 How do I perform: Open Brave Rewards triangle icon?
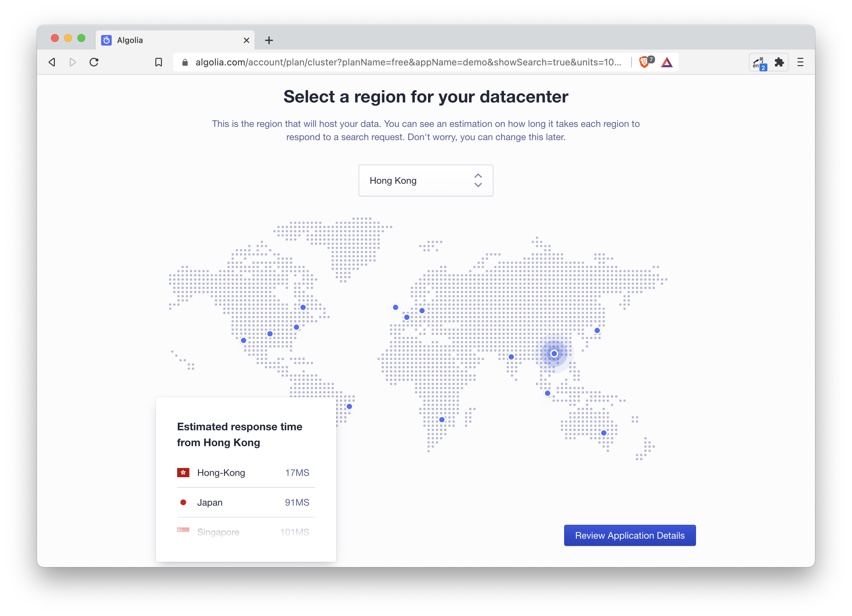tap(667, 62)
